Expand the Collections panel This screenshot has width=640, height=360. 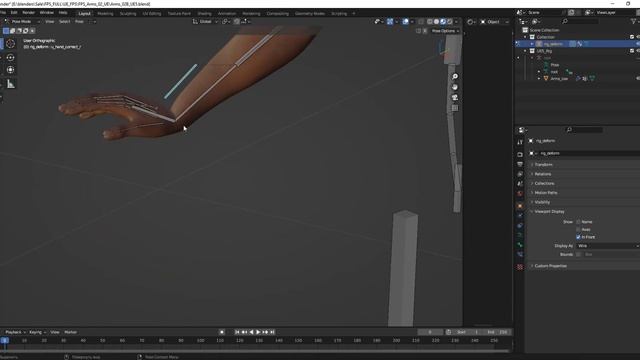544,183
